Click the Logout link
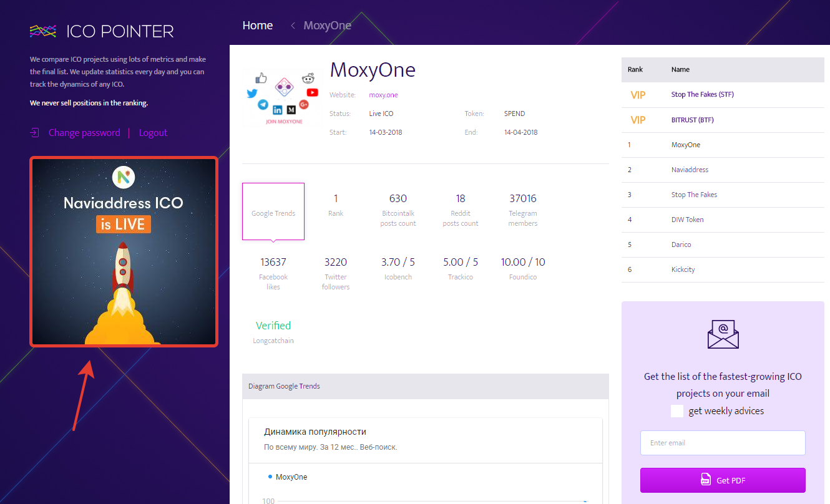 (x=153, y=133)
